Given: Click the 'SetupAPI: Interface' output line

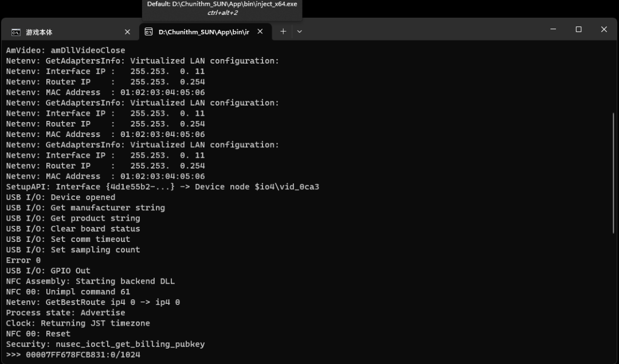Looking at the screenshot, I should pyautogui.click(x=162, y=187).
